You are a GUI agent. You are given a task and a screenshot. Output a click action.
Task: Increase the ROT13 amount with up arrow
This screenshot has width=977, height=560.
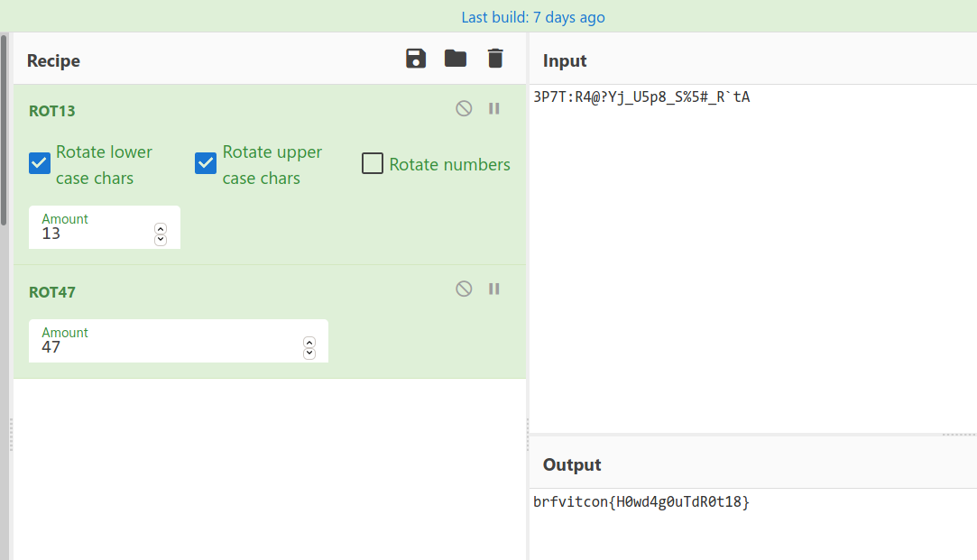161,229
